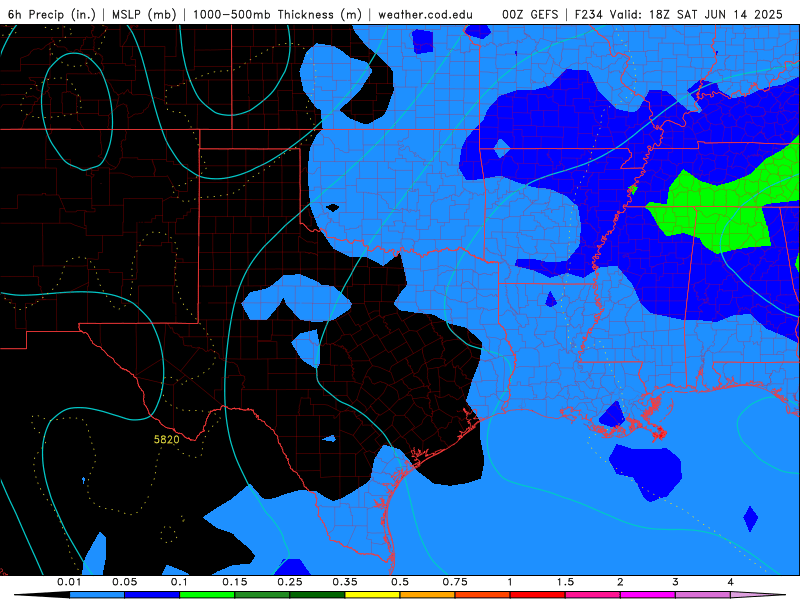Click the bright green 0.1 legend swatch
This screenshot has width=800, height=600.
click(207, 595)
